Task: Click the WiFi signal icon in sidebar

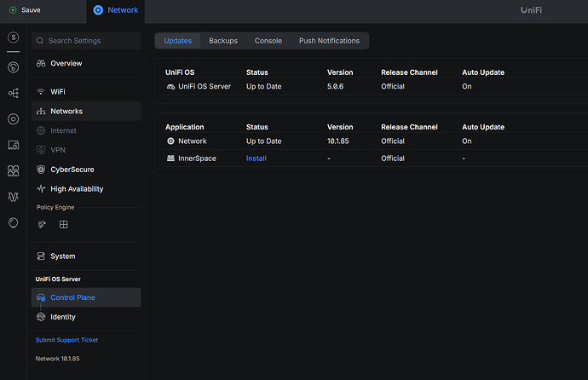Action: click(41, 92)
